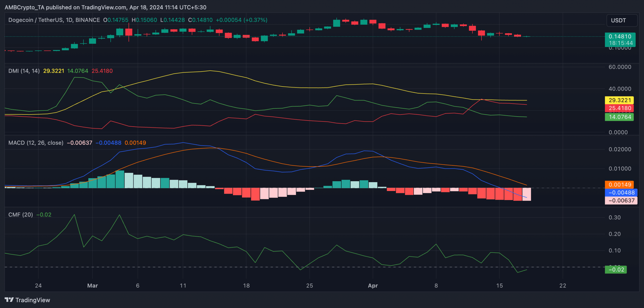
Task: Click the 15 date on time axis
Action: tap(500, 286)
